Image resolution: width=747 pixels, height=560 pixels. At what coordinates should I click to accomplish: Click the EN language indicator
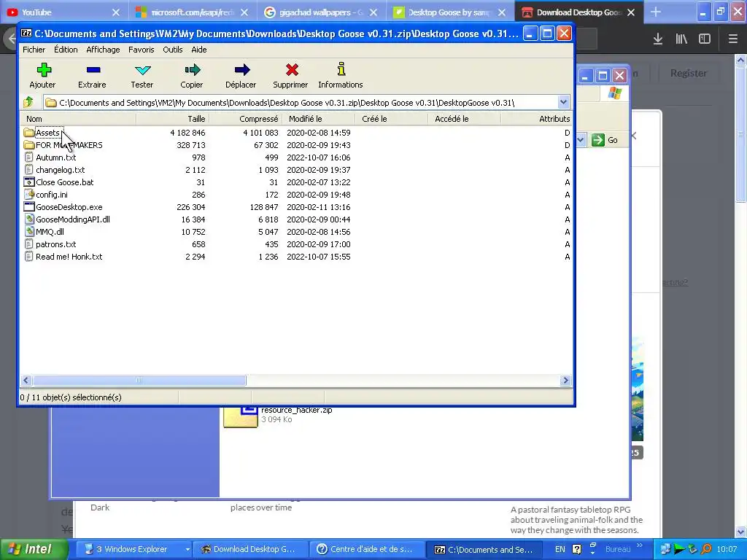pyautogui.click(x=560, y=549)
